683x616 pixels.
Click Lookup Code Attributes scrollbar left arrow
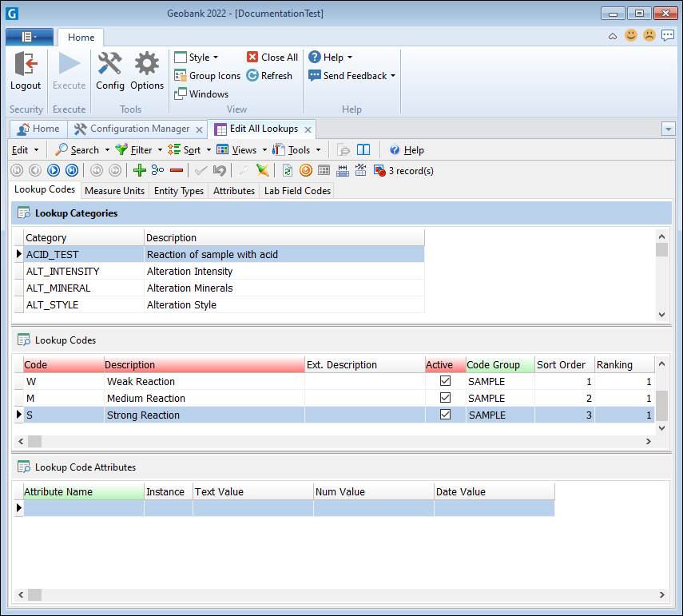(x=21, y=594)
